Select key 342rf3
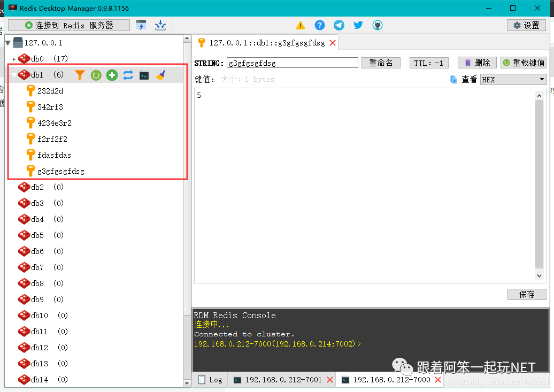This screenshot has height=392, width=554. [50, 107]
